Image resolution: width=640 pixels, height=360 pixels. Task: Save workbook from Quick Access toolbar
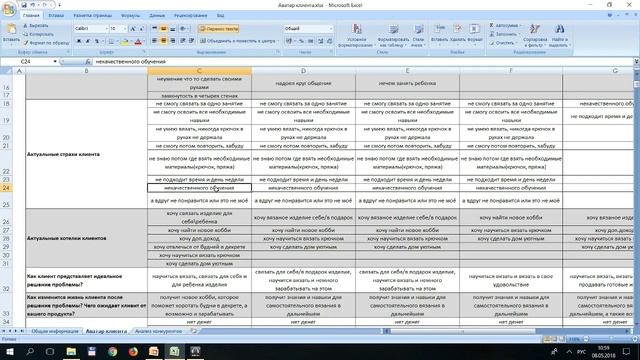click(24, 5)
